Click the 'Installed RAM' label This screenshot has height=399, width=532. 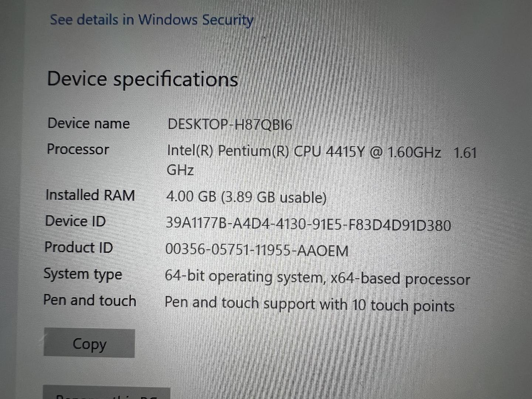pos(90,195)
